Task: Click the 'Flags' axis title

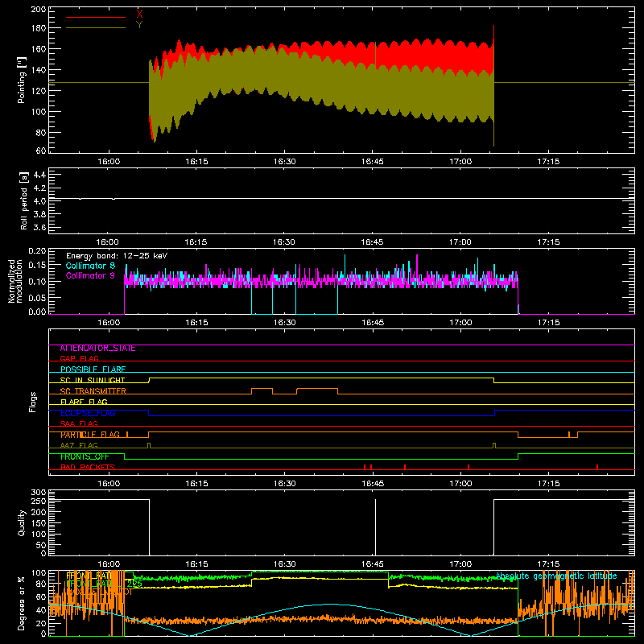Action: point(33,402)
